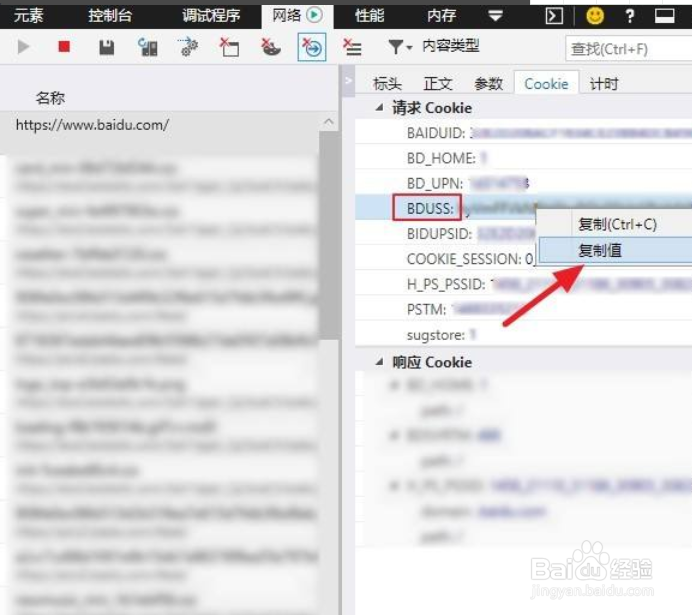Switch to the 性能 tab
The height and width of the screenshot is (615, 692).
[x=369, y=16]
